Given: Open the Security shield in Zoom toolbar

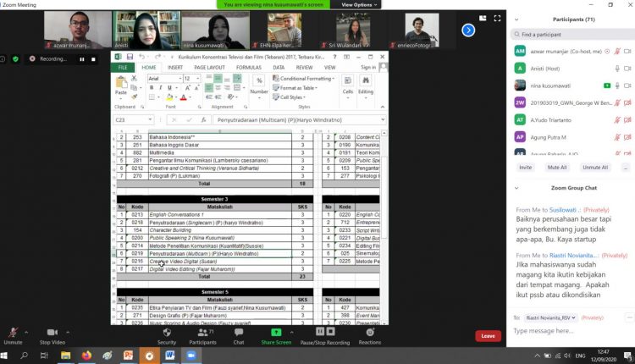Looking at the screenshot, I should [167, 333].
